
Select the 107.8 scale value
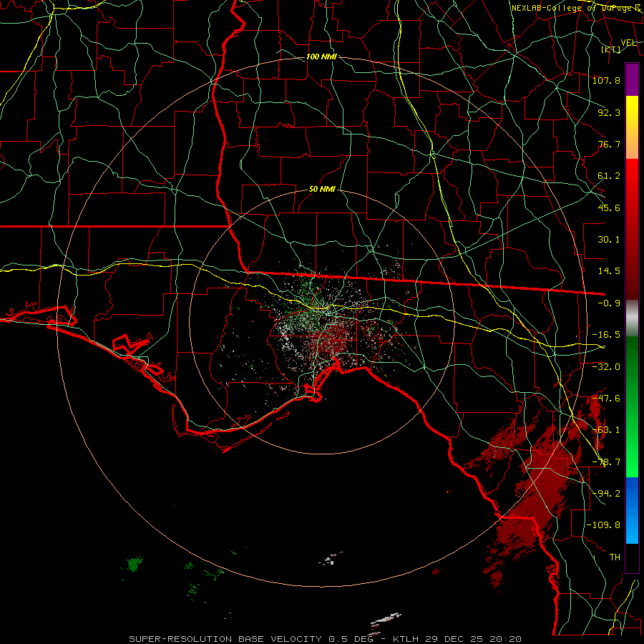[606, 80]
